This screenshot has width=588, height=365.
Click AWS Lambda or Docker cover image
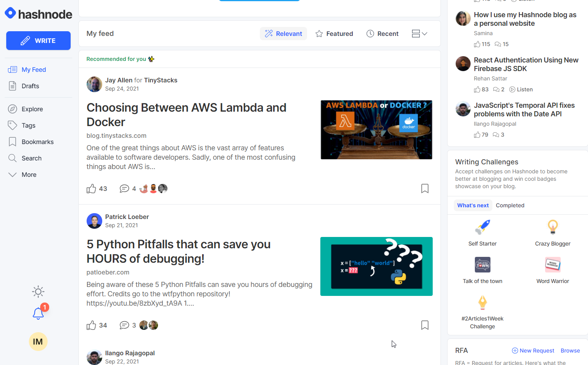coord(377,130)
